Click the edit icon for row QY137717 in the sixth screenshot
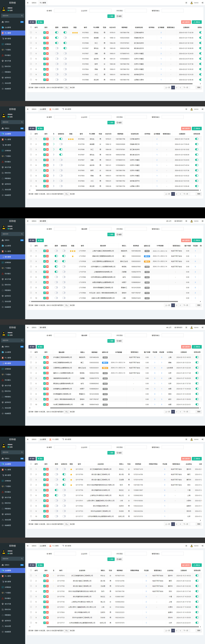The height and width of the screenshot is (644, 205). [x=45, y=623]
